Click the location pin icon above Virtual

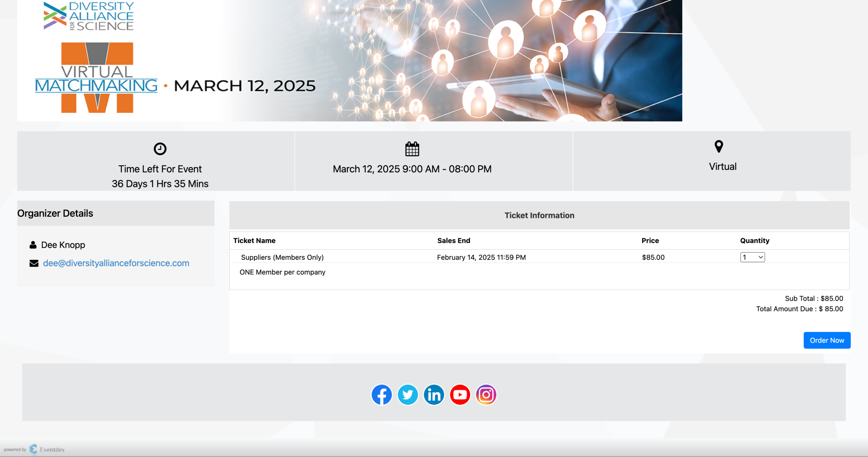(718, 146)
